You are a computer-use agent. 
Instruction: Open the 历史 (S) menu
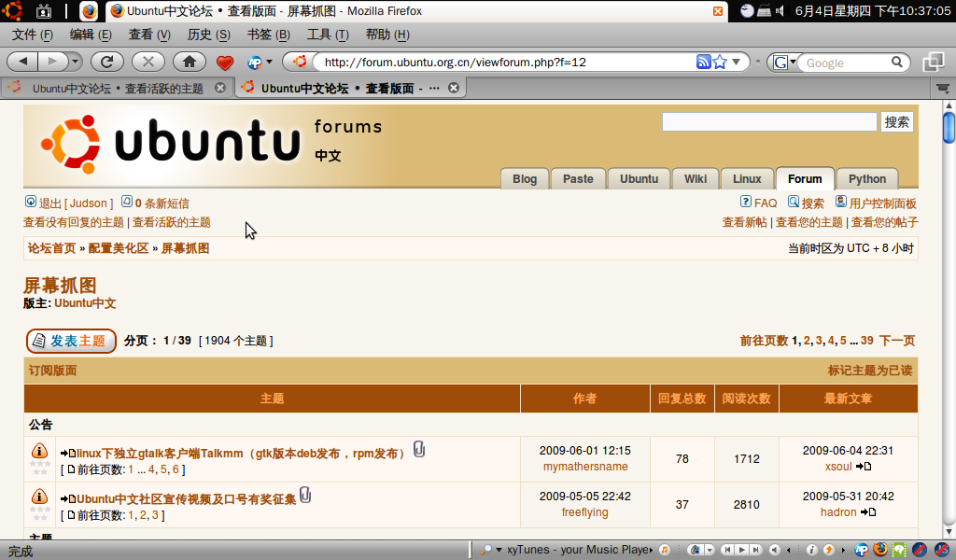[x=208, y=35]
